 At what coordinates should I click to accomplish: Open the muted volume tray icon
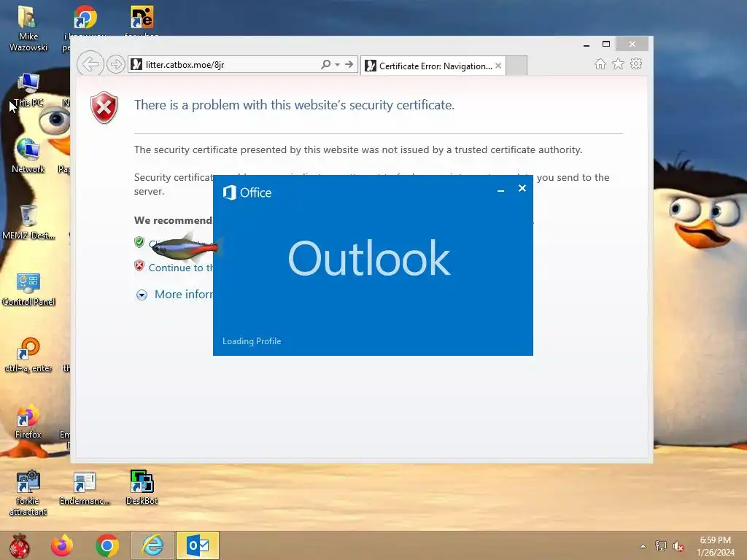click(678, 546)
